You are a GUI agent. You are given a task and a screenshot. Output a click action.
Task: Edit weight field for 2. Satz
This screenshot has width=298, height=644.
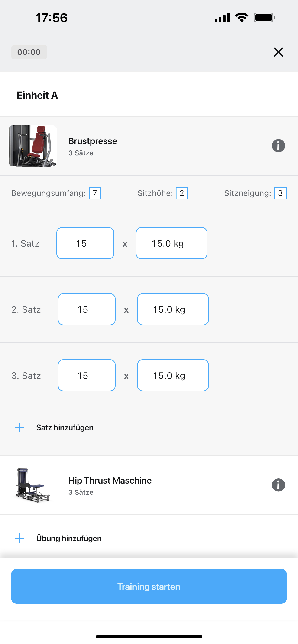coord(173,309)
